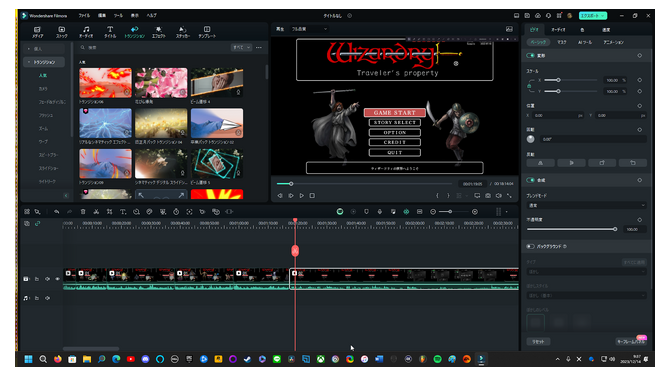Click the scissors split icon

click(x=96, y=212)
